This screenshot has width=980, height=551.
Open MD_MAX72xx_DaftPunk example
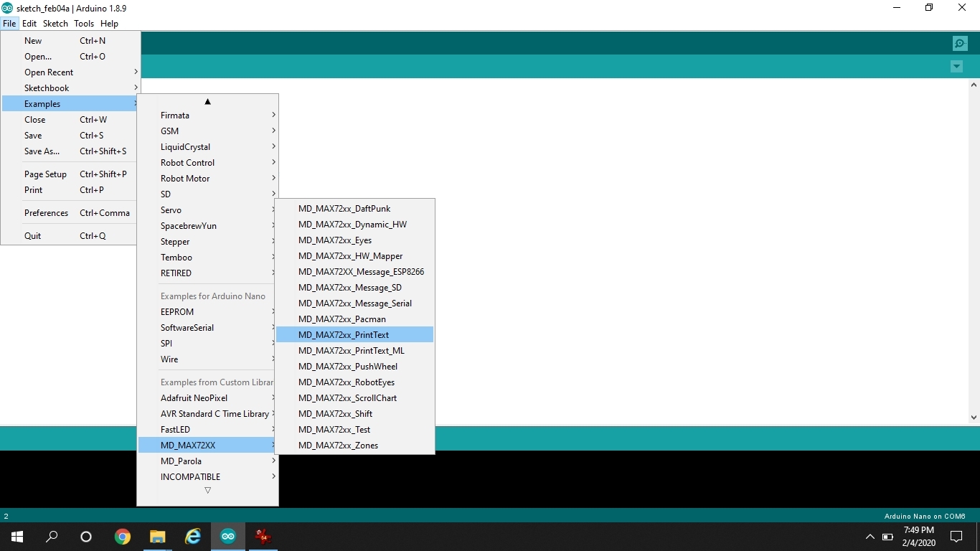355,209
